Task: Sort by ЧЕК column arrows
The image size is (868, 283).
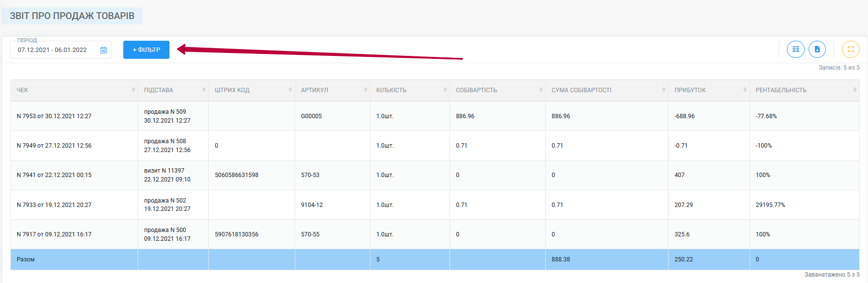Action: point(133,90)
